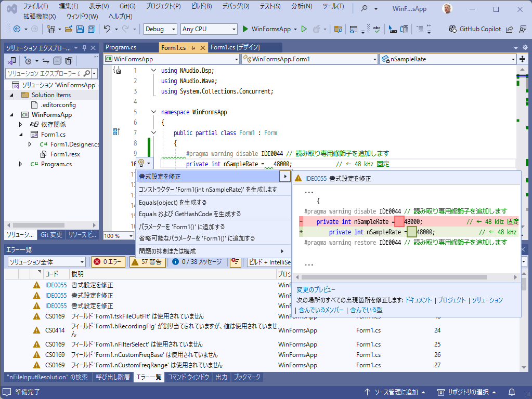This screenshot has width=532, height=399.
Task: Click the Navigate Backward arrow icon
Action: pos(16,29)
